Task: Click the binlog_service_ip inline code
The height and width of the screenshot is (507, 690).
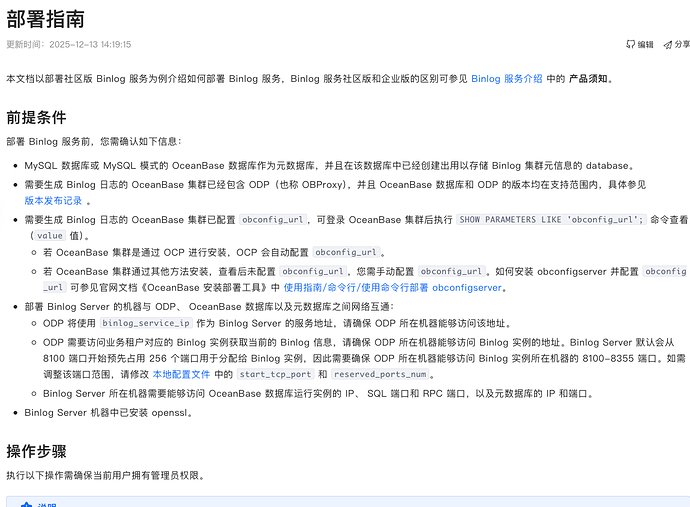Action: pos(146,323)
